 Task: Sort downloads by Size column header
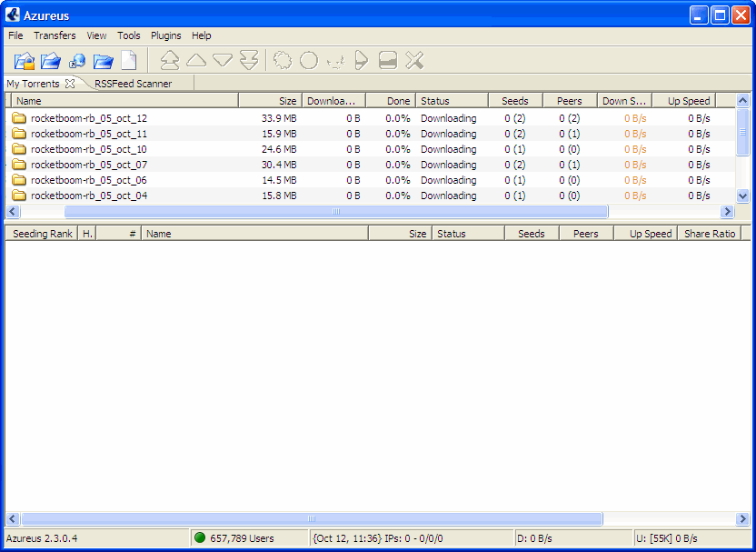click(270, 101)
